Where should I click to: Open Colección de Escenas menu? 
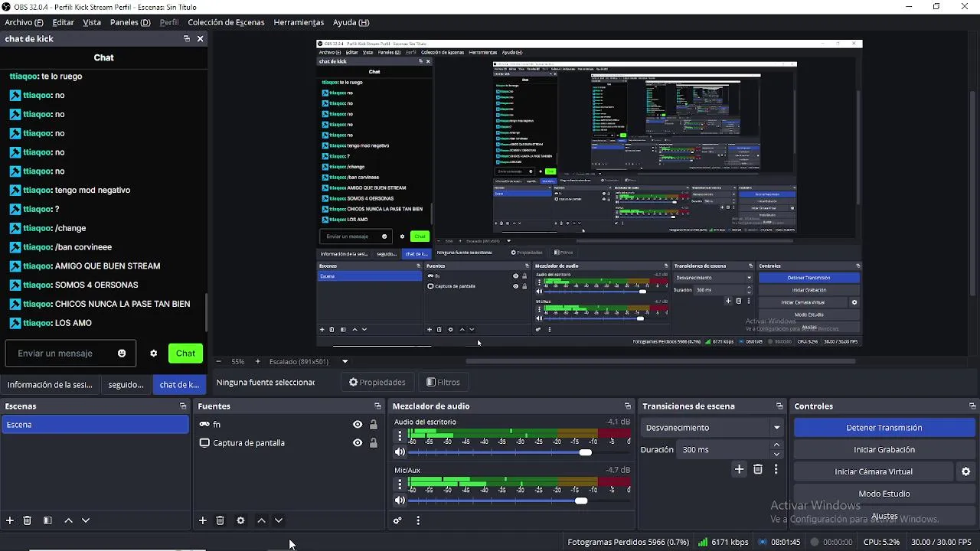226,22
